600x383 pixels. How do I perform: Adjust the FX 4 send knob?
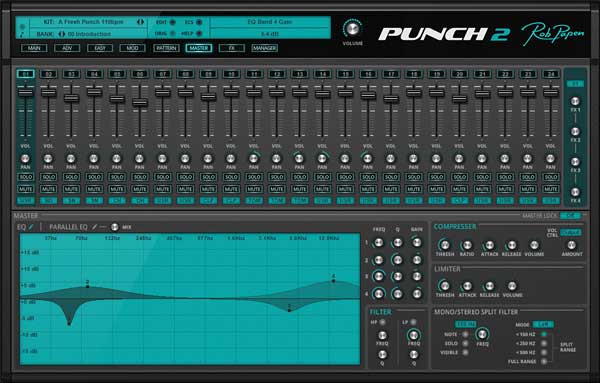coord(575,192)
